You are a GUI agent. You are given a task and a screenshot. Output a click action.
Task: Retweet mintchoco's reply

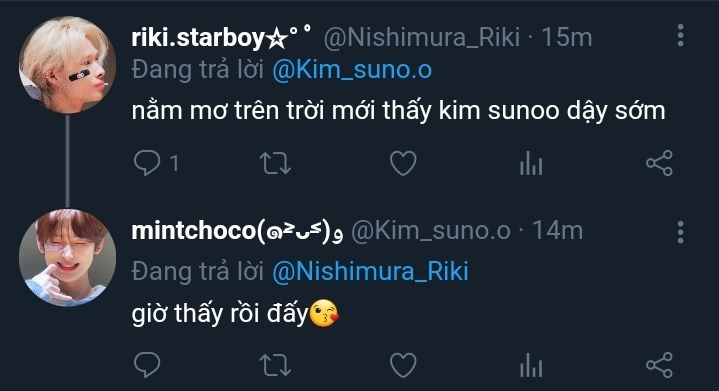tap(275, 365)
